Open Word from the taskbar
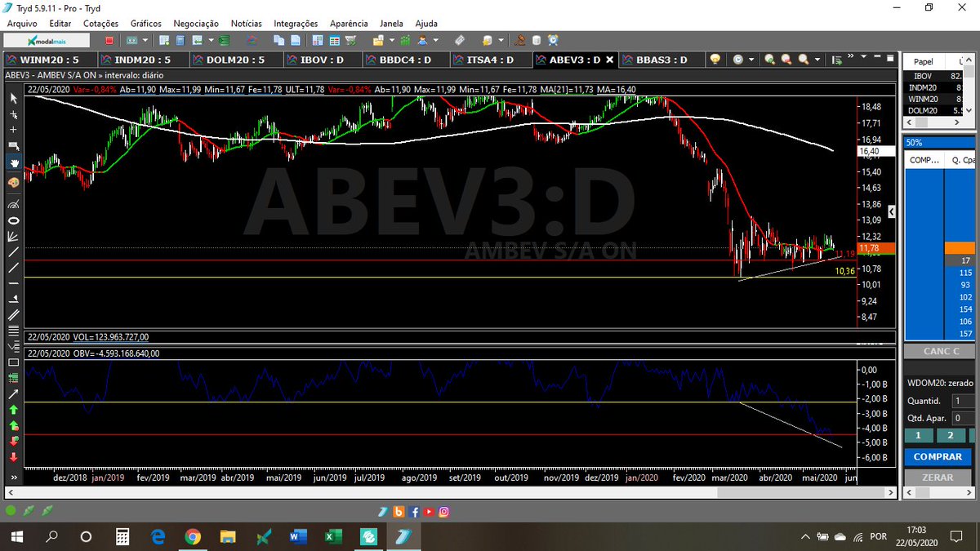Image resolution: width=980 pixels, height=551 pixels. click(x=298, y=536)
